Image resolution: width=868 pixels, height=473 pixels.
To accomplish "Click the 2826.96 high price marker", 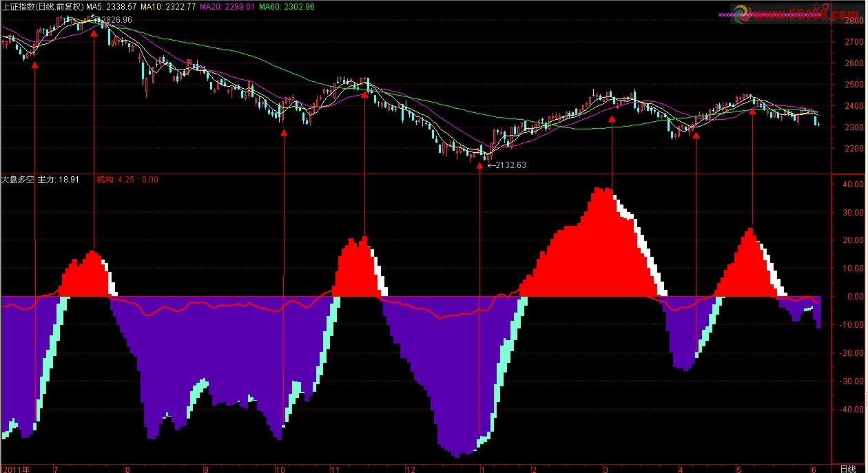I will [x=115, y=20].
